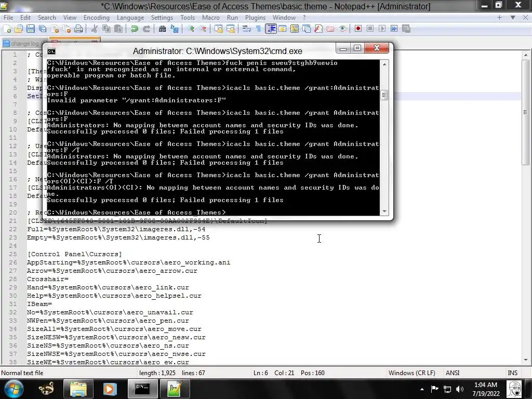Open Windows Media Player from the taskbar
532x399 pixels.
click(109, 389)
